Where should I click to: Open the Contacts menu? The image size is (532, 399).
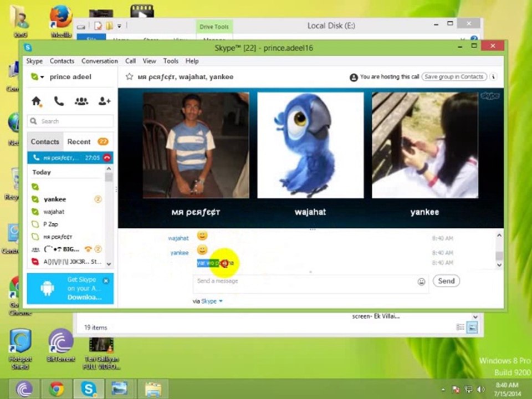point(62,61)
